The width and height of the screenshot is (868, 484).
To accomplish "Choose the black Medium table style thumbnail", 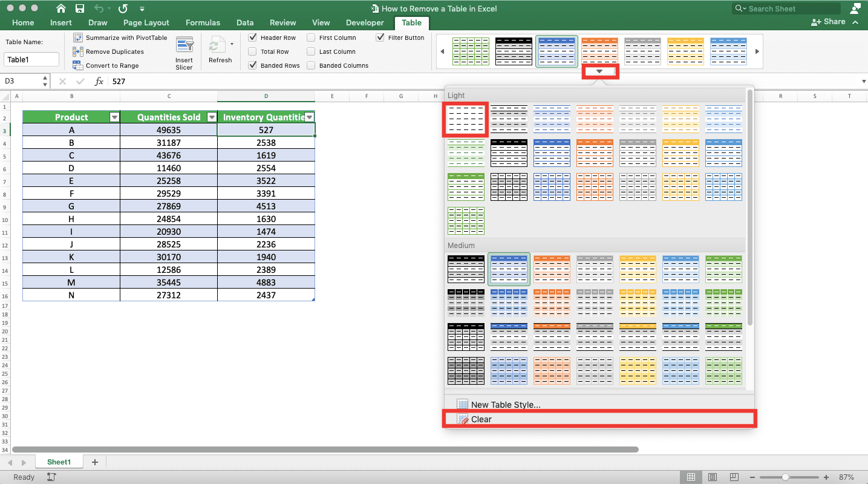I will coord(466,269).
